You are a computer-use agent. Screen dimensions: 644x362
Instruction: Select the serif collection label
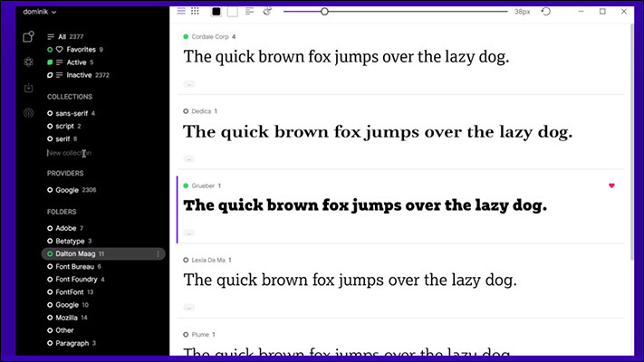point(62,139)
